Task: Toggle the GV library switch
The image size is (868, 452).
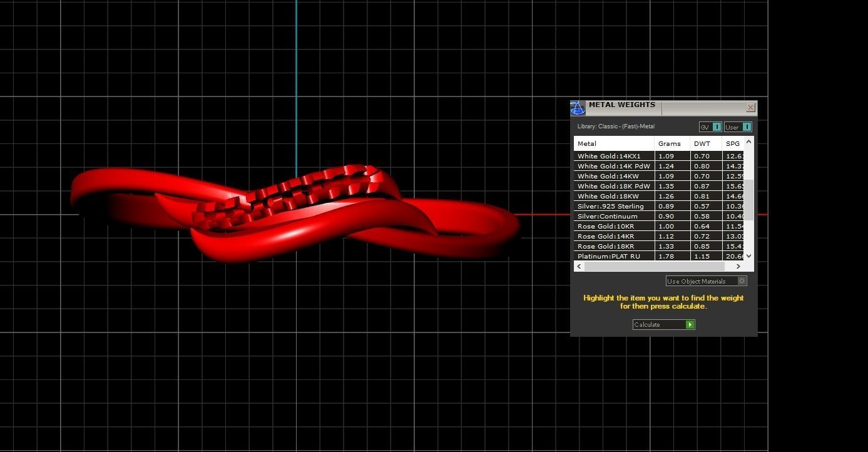Action: (710, 127)
